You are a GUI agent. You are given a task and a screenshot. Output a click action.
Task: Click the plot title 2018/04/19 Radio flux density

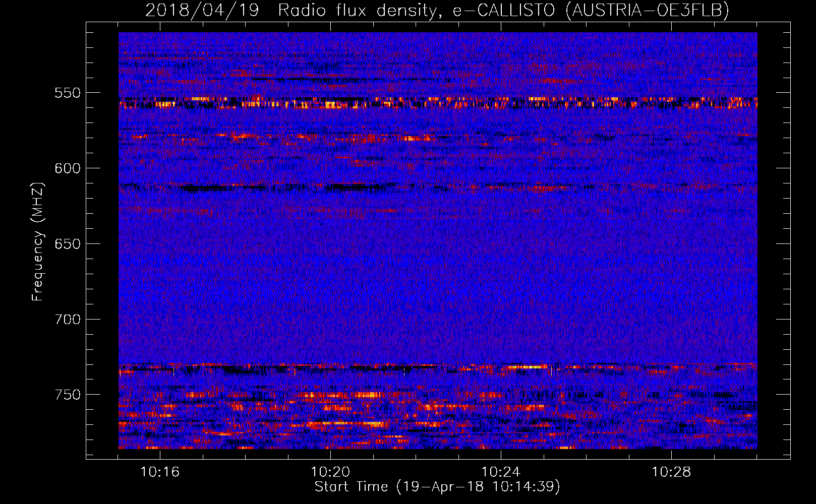(437, 10)
